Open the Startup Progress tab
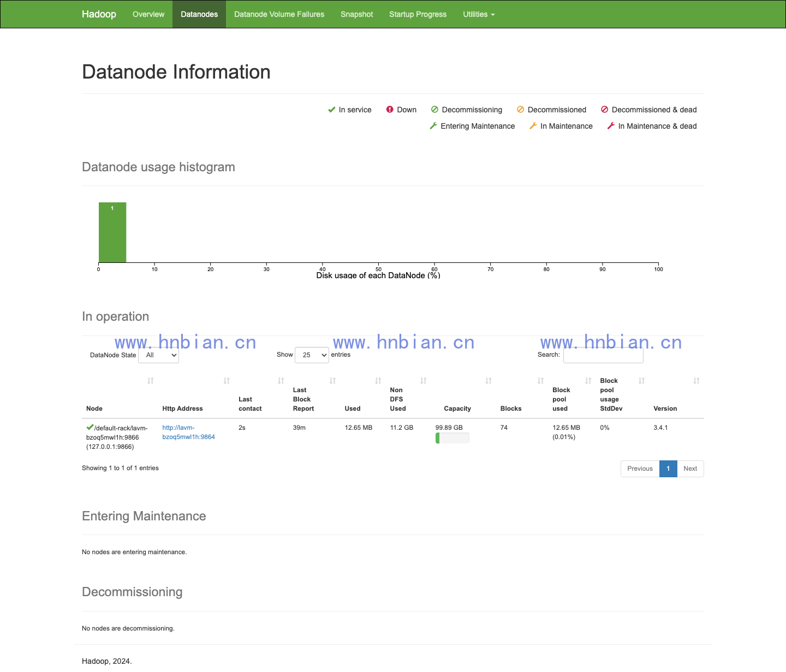The width and height of the screenshot is (786, 672). pyautogui.click(x=418, y=14)
